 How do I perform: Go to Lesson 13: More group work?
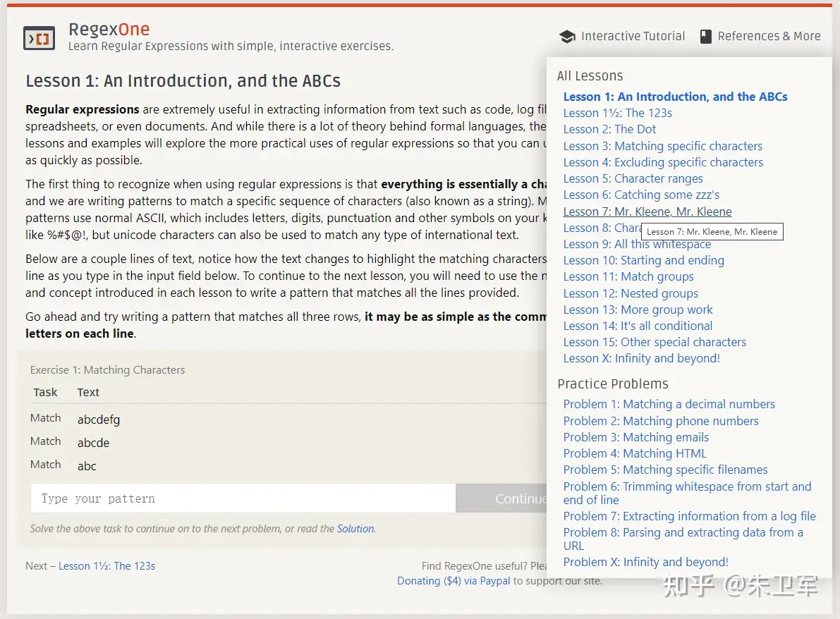638,309
